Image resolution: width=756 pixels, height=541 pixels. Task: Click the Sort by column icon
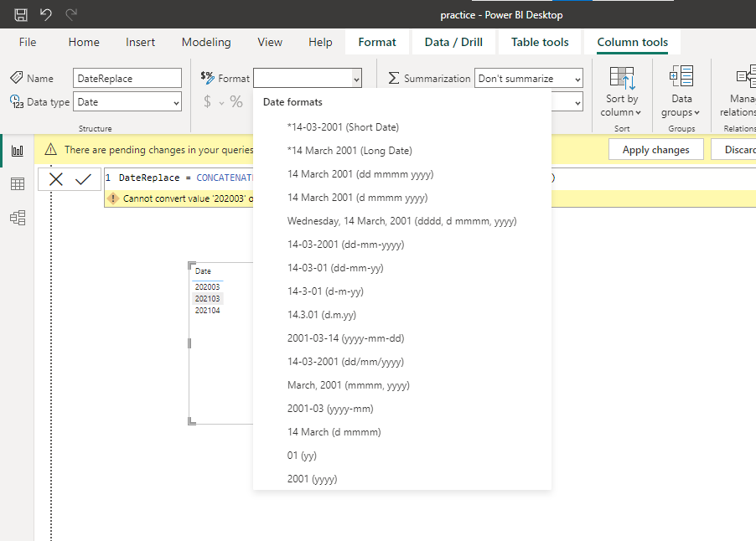pos(622,78)
